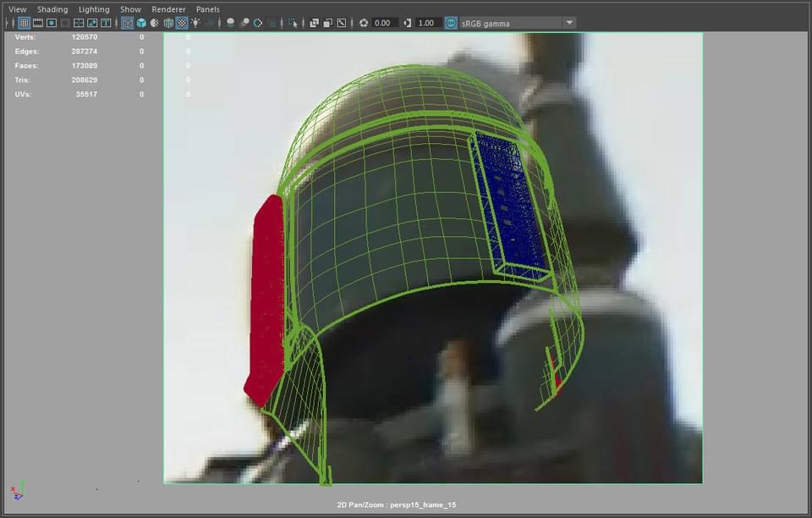
Task: Click the X-ray joints icon
Action: (341, 23)
